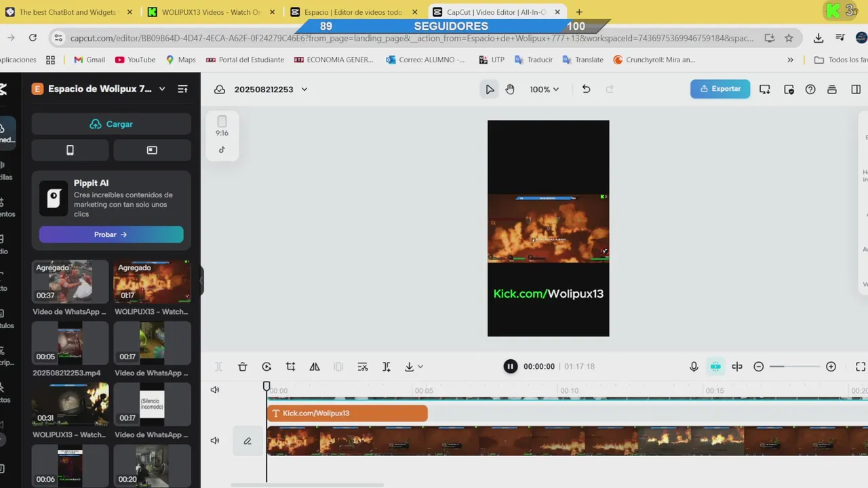
Task: Select the 00:37 Video de WhatsApp thumbnail
Action: click(x=70, y=281)
